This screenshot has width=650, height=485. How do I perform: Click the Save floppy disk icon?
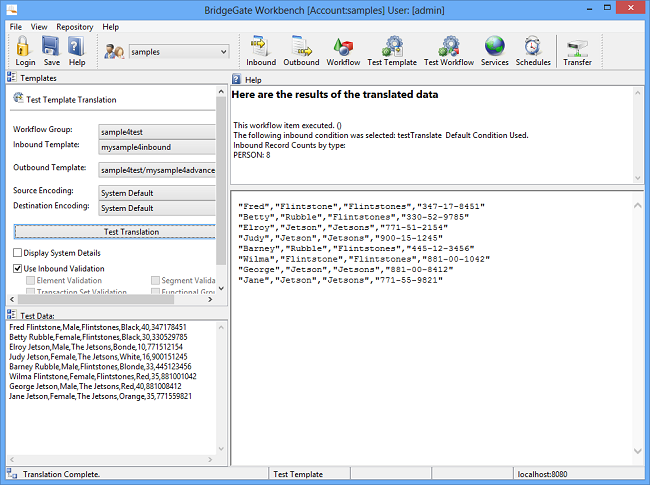51,46
